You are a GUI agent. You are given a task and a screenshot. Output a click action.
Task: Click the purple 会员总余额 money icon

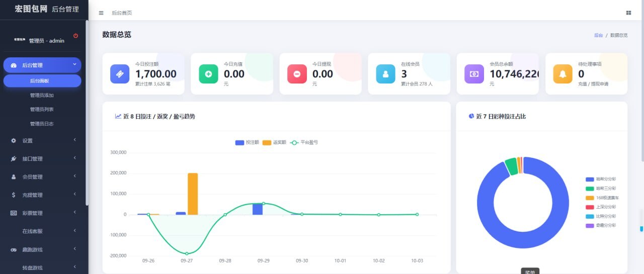pos(474,74)
